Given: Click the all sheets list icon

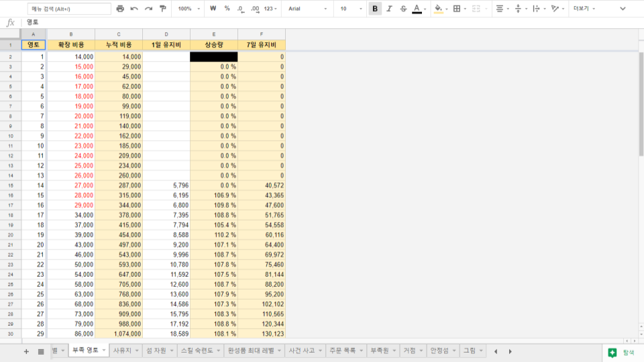Looking at the screenshot, I should [41, 351].
